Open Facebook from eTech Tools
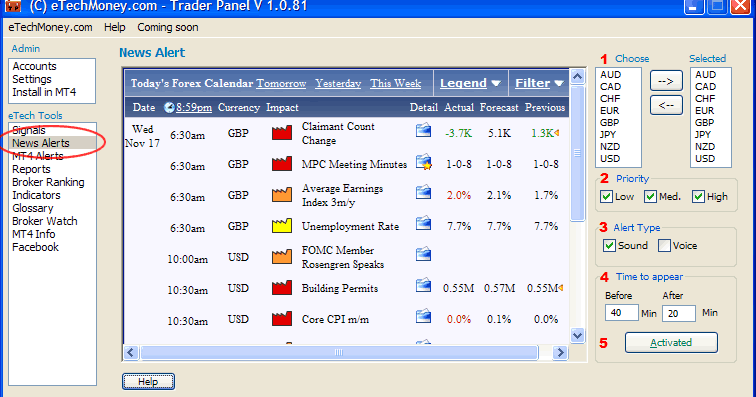Viewport: 756px width, 397px height. 35,247
